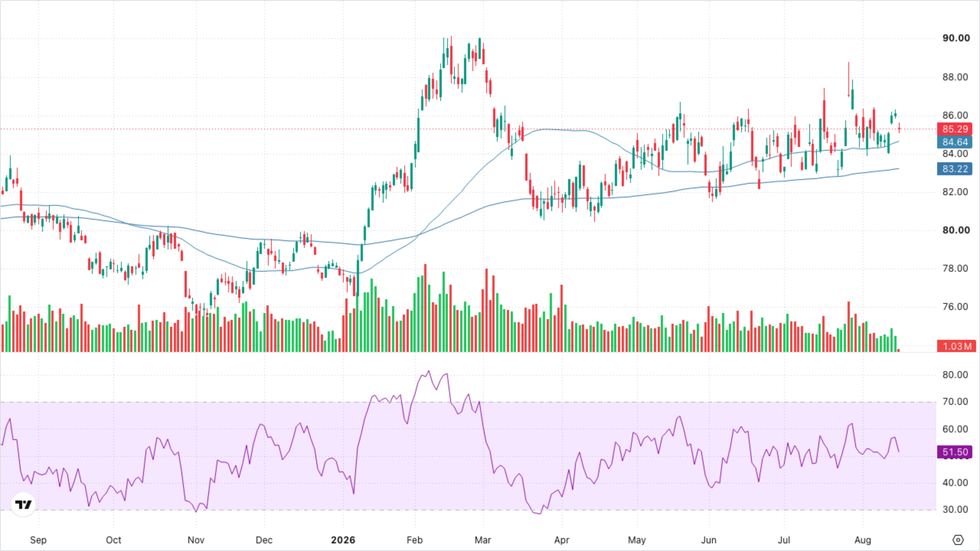Click the 90.00 price axis label
980x551 pixels.
[956, 38]
